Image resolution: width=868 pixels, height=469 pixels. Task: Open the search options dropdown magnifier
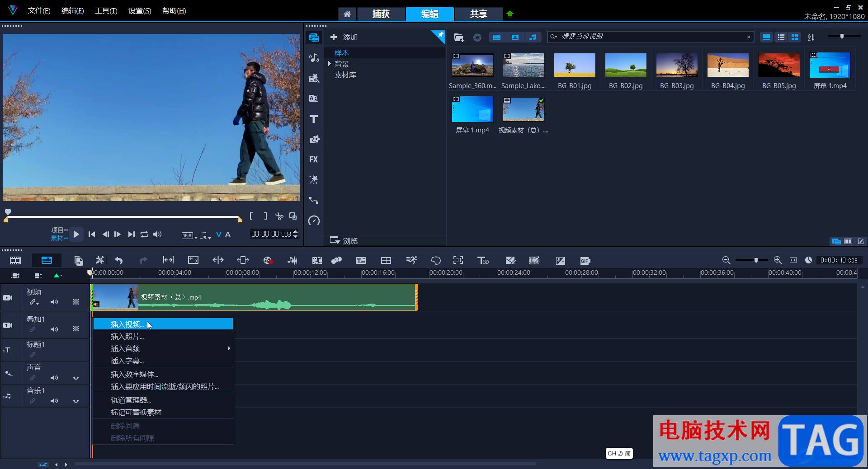pyautogui.click(x=554, y=37)
